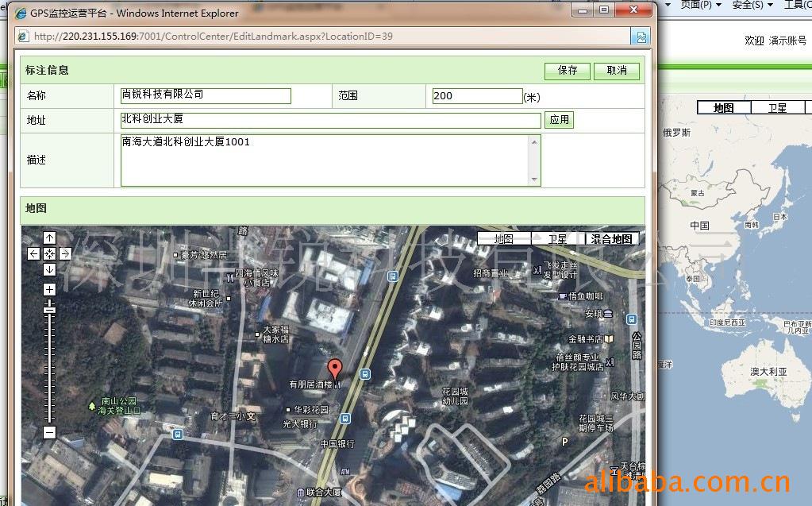The height and width of the screenshot is (506, 812).
Task: Select 卫星 tab in background window
Action: pyautogui.click(x=777, y=108)
